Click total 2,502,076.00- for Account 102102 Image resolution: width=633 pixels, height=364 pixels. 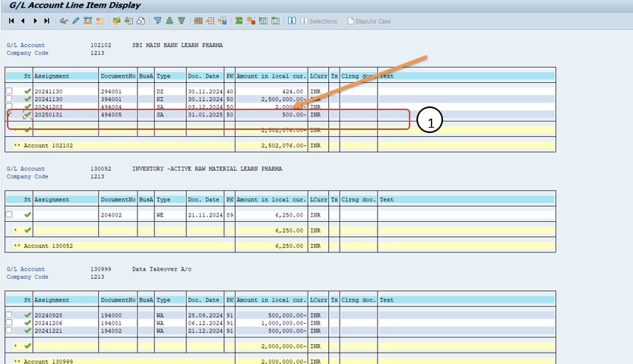(283, 145)
